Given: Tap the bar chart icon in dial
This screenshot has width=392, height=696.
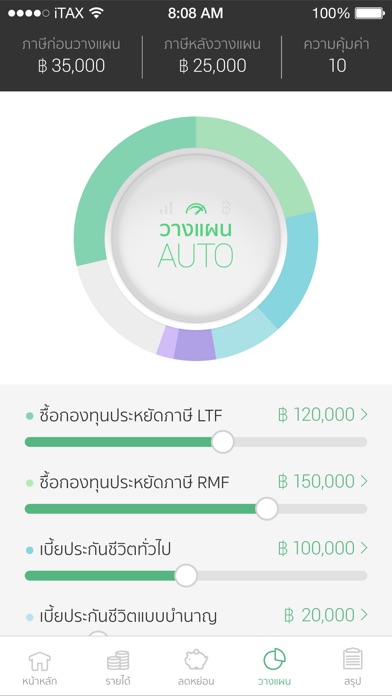Looking at the screenshot, I should click(166, 208).
